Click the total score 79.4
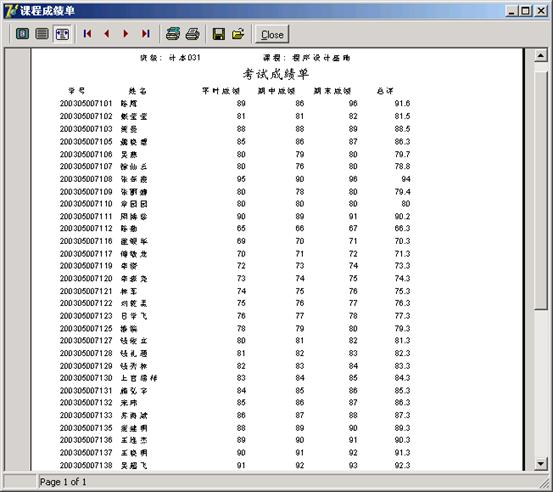This screenshot has width=553, height=492. tap(402, 192)
